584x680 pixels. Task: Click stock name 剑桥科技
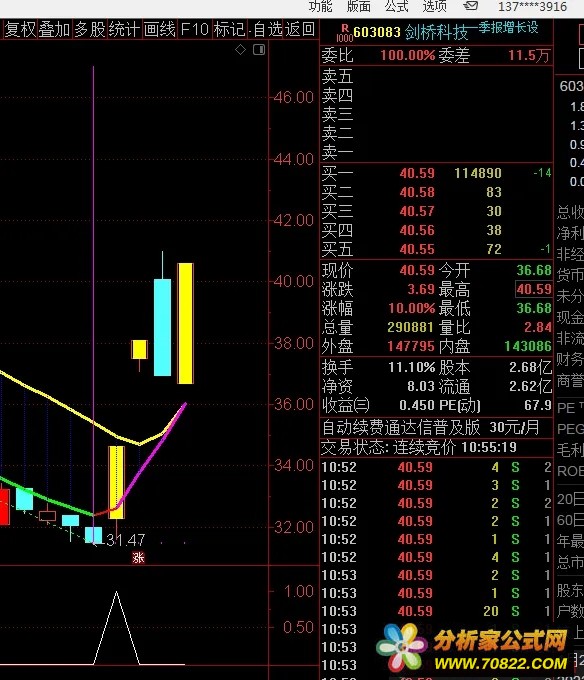coord(437,32)
